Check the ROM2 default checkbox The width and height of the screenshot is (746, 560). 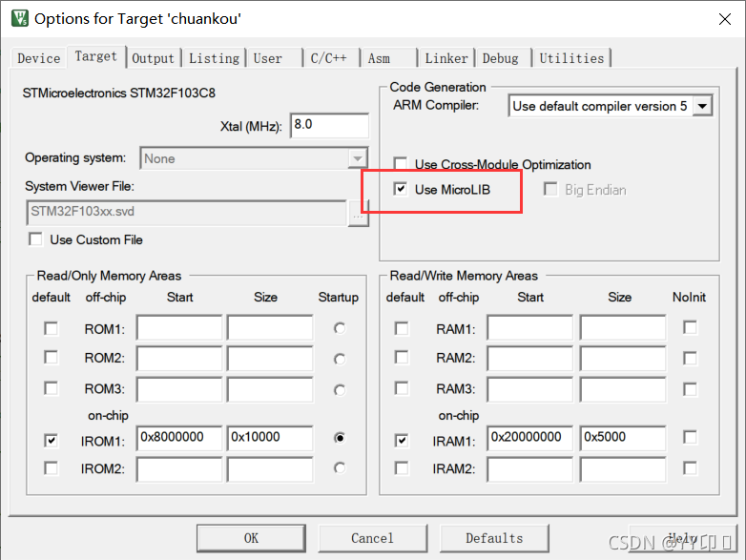[51, 358]
